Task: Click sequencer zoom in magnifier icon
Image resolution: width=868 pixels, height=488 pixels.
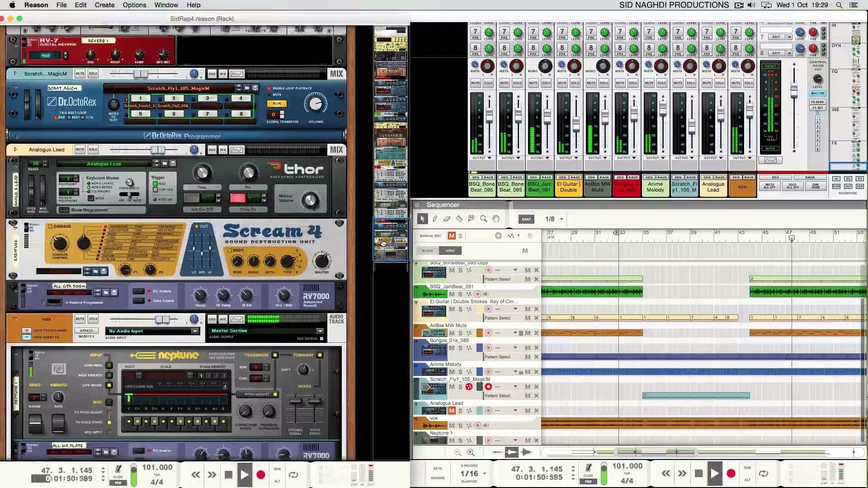Action: (471, 452)
